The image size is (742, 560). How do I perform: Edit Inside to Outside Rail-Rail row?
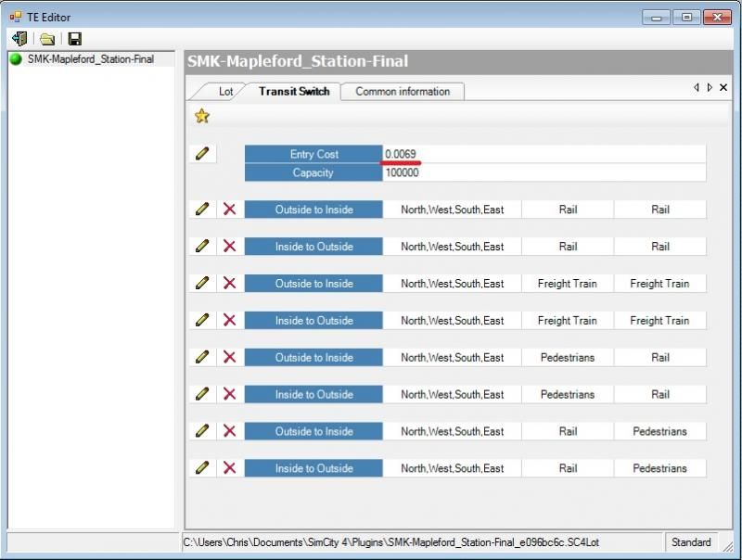point(202,246)
